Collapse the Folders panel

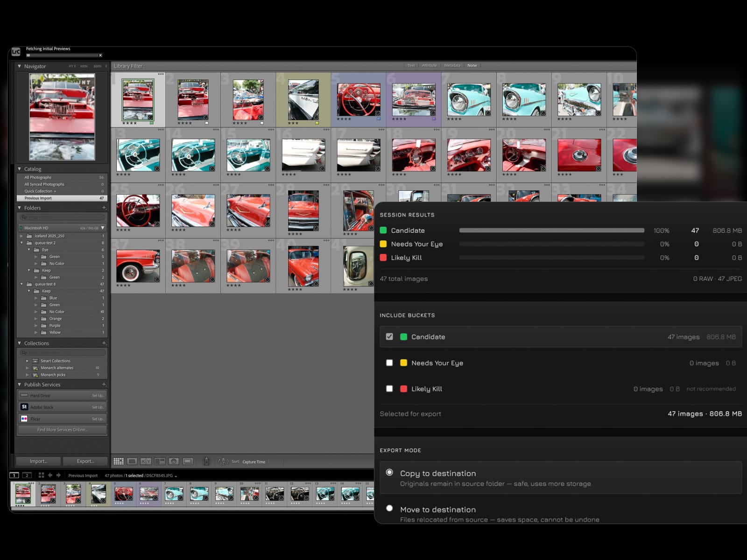[19, 208]
